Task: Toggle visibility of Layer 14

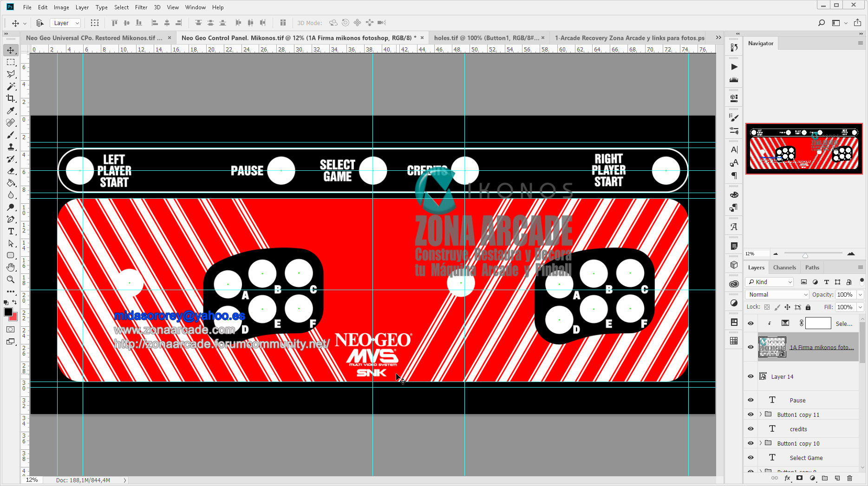Action: (751, 376)
